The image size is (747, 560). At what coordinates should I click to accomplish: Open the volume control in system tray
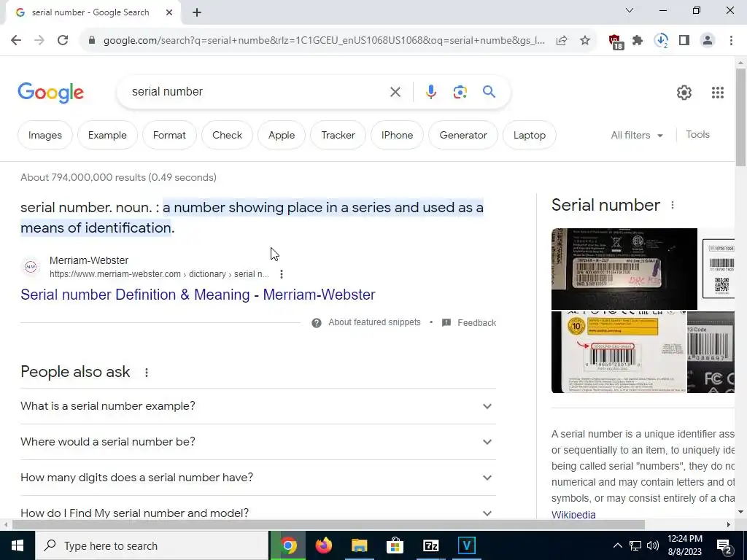653,545
